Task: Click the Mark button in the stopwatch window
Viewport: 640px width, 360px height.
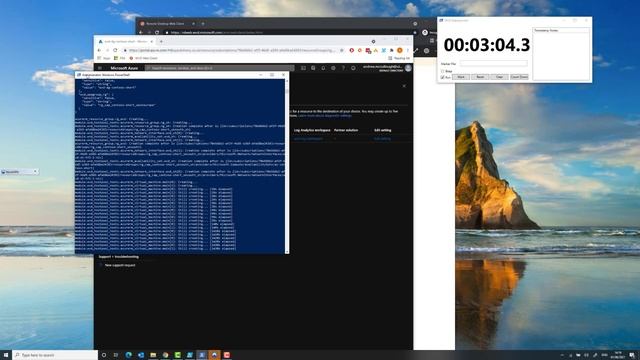Action: 460,77
